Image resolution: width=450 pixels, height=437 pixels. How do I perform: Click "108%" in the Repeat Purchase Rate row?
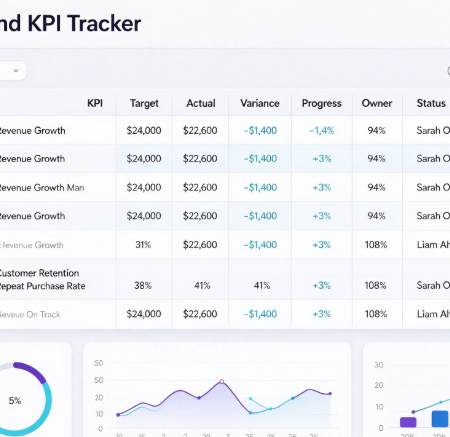coord(375,285)
